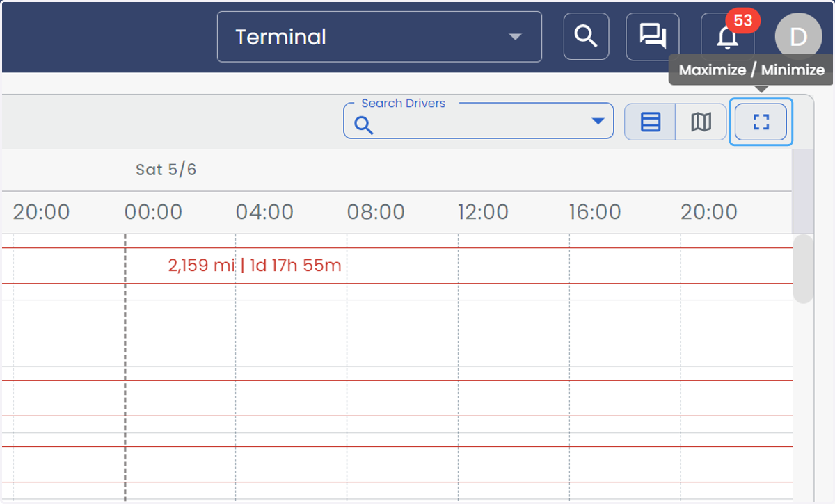Click 2,159 mi | 1d 17h 55m trip text

[255, 266]
